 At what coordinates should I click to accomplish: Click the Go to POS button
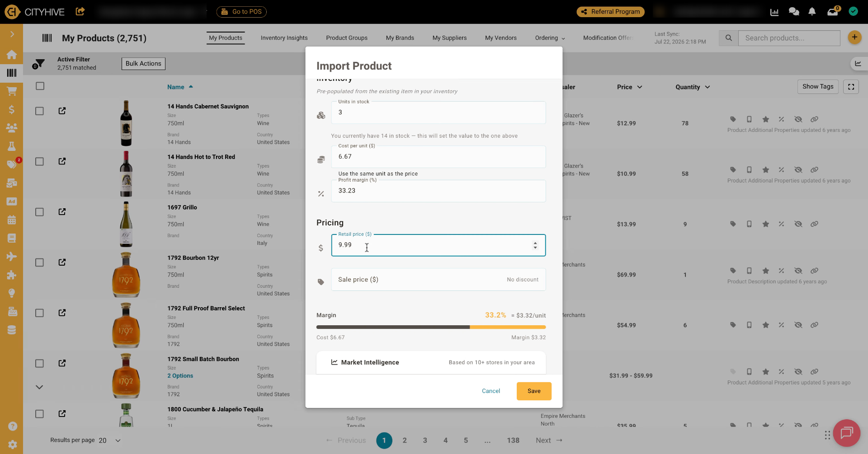[241, 12]
